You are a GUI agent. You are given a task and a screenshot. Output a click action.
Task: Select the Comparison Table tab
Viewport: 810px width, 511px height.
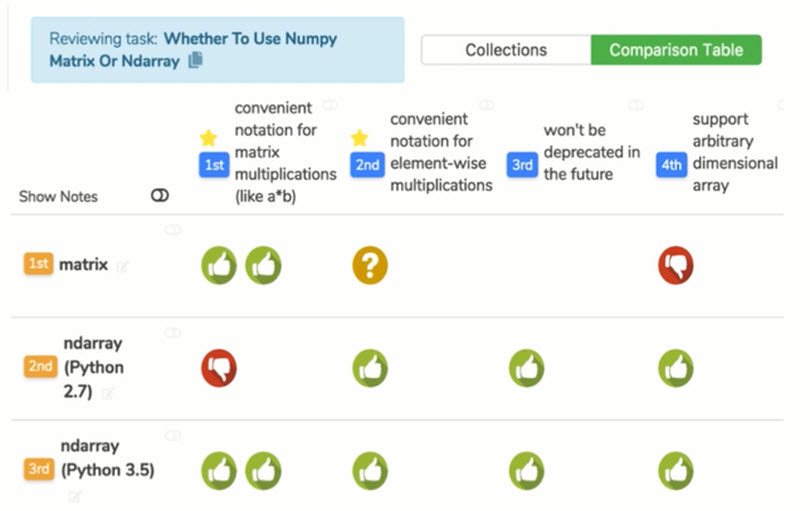click(675, 50)
